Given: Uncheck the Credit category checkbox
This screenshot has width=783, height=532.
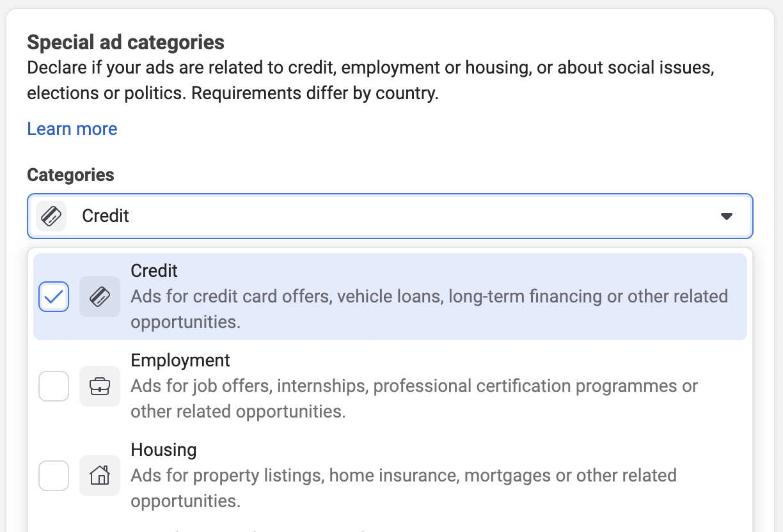Looking at the screenshot, I should point(54,297).
